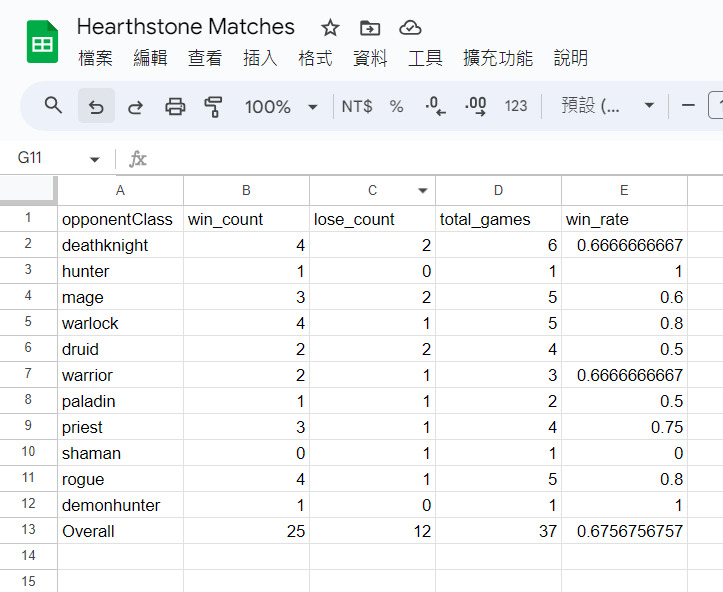Click the Hearthstone Matches title
The height and width of the screenshot is (592, 723).
(x=185, y=27)
